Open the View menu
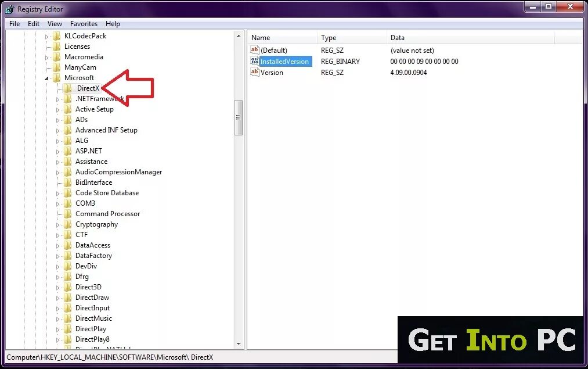The width and height of the screenshot is (588, 369). click(x=55, y=24)
